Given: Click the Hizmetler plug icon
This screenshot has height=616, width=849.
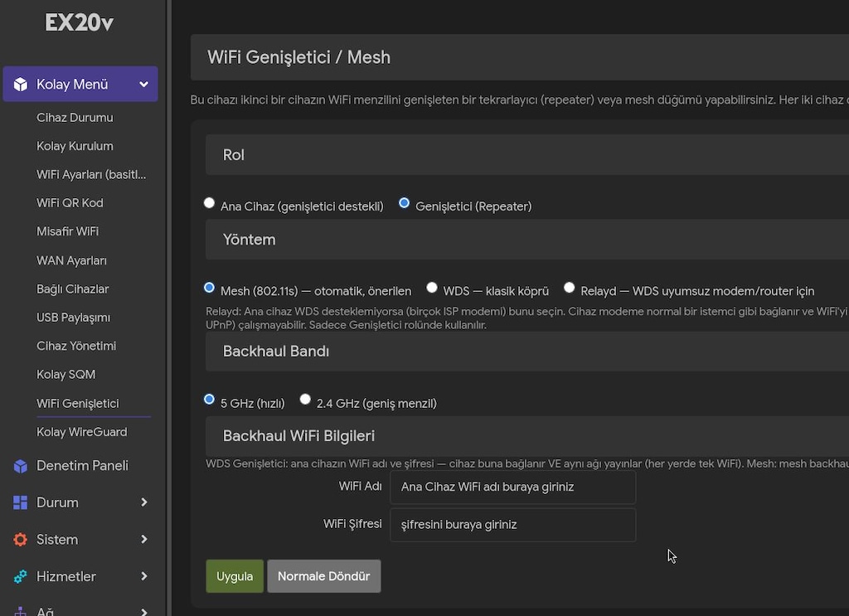Looking at the screenshot, I should click(x=21, y=576).
